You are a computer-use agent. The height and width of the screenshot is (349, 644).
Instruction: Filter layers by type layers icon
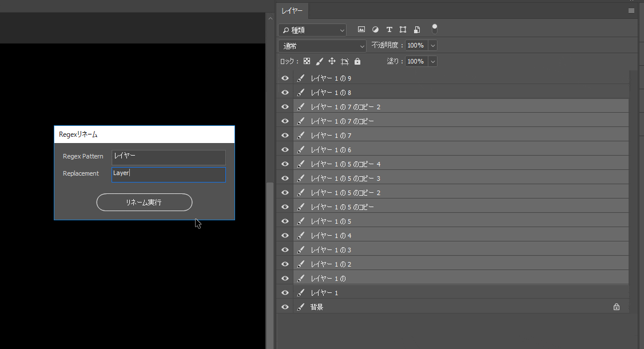coord(389,29)
